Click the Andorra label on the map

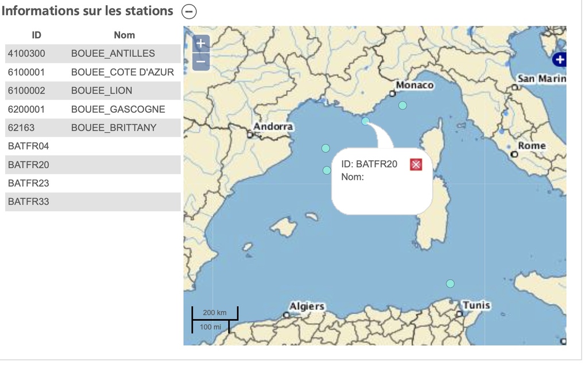click(273, 126)
